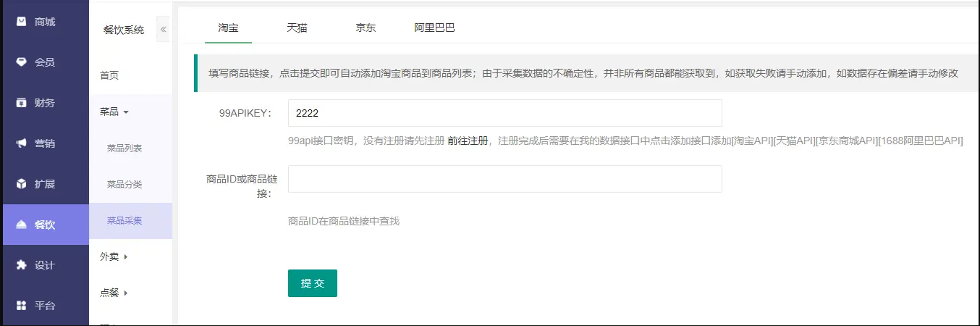Open the 商城 menu label
The height and width of the screenshot is (326, 980).
pyautogui.click(x=45, y=22)
